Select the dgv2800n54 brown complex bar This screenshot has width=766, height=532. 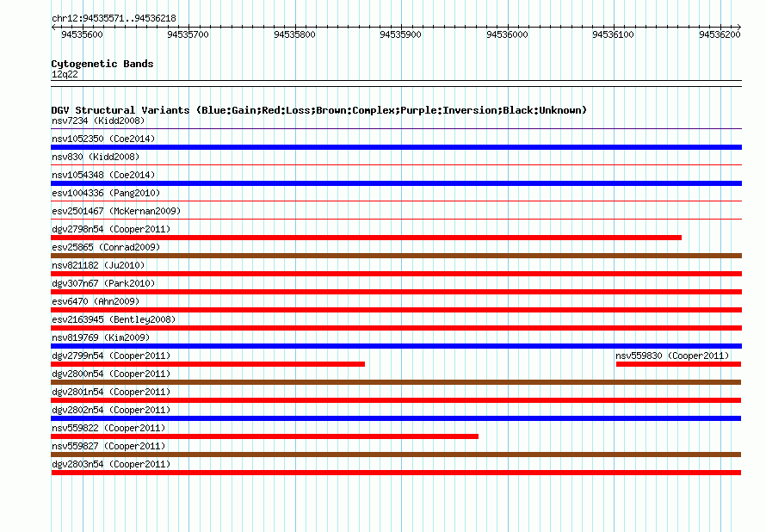tap(396, 382)
